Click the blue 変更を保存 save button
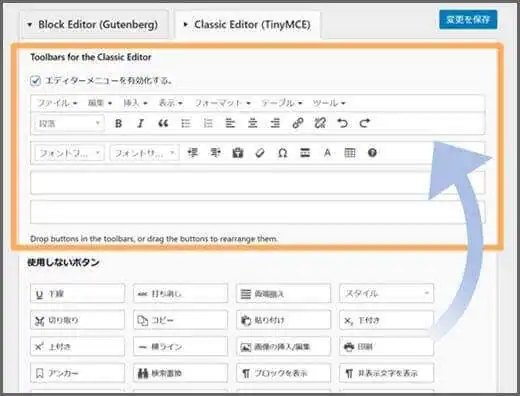This screenshot has height=396, width=520. point(468,20)
